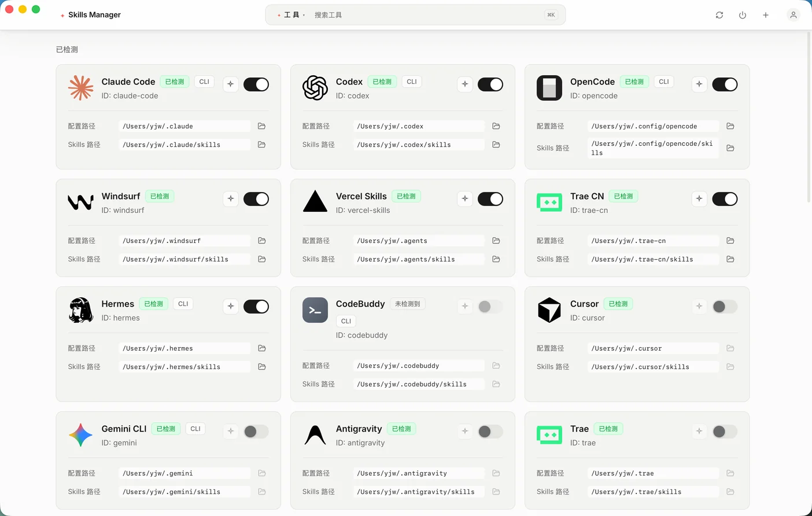812x516 pixels.
Task: Disable the Hermes toggle
Action: coord(256,307)
